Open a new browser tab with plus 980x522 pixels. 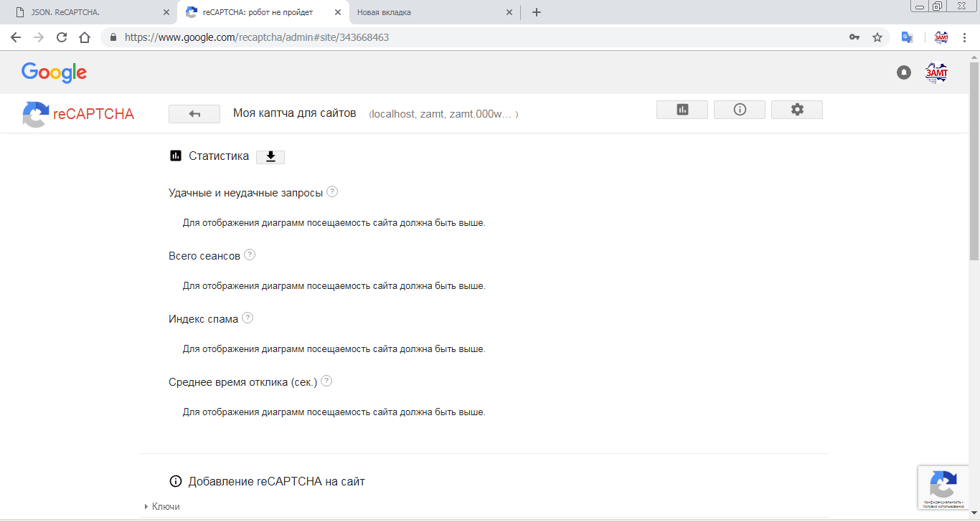point(537,12)
